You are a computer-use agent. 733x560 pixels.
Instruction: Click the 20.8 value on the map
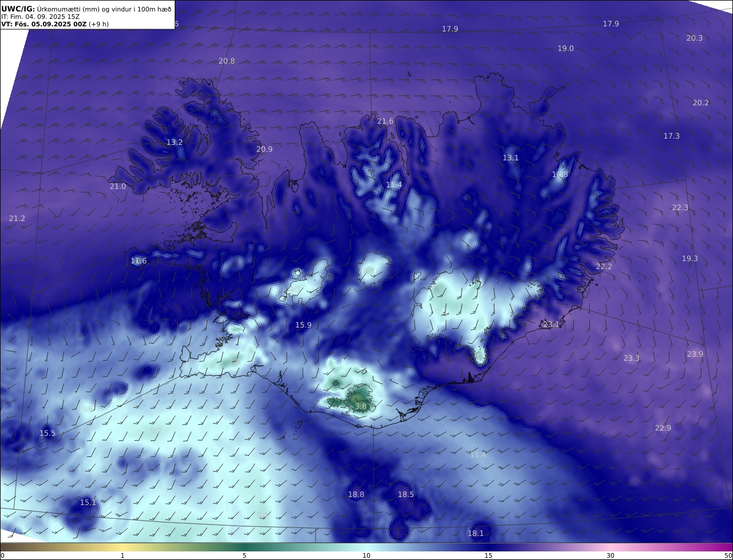(x=227, y=61)
